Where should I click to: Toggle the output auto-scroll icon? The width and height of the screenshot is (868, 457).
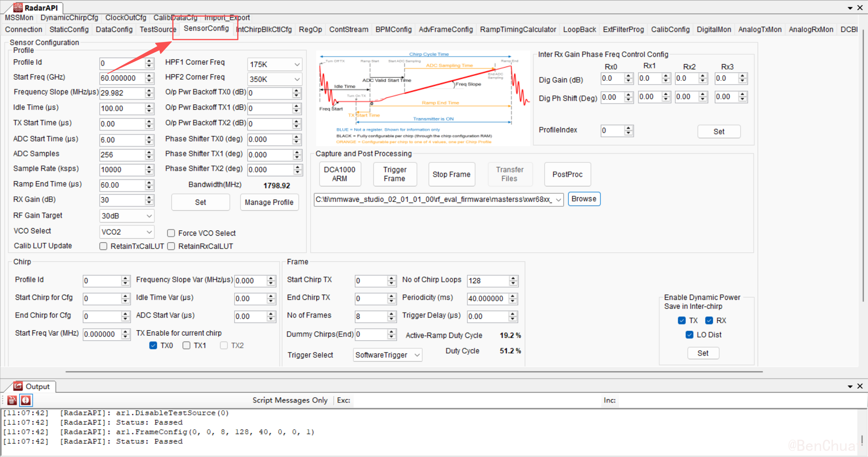click(x=26, y=400)
